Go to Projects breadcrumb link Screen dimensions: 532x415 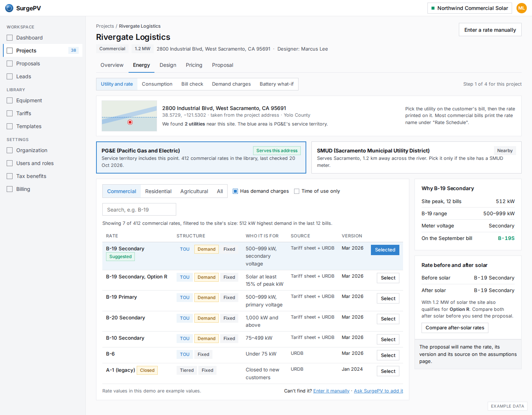coord(105,26)
